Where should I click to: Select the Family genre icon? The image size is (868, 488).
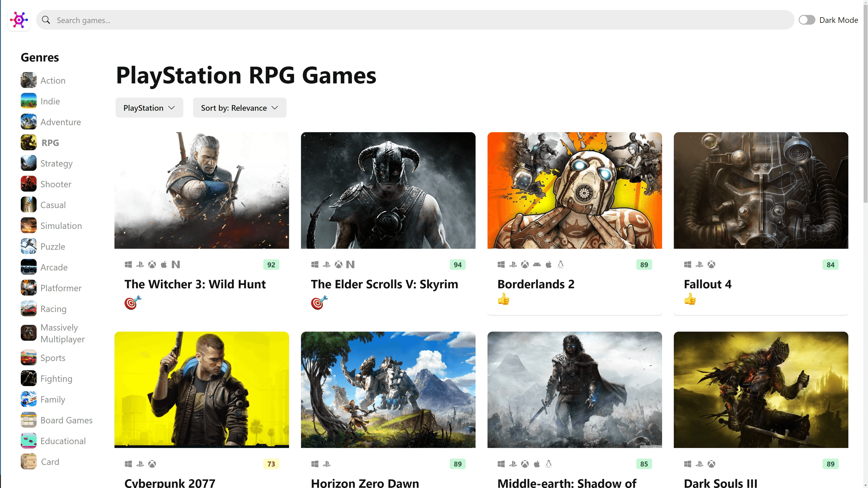point(29,399)
